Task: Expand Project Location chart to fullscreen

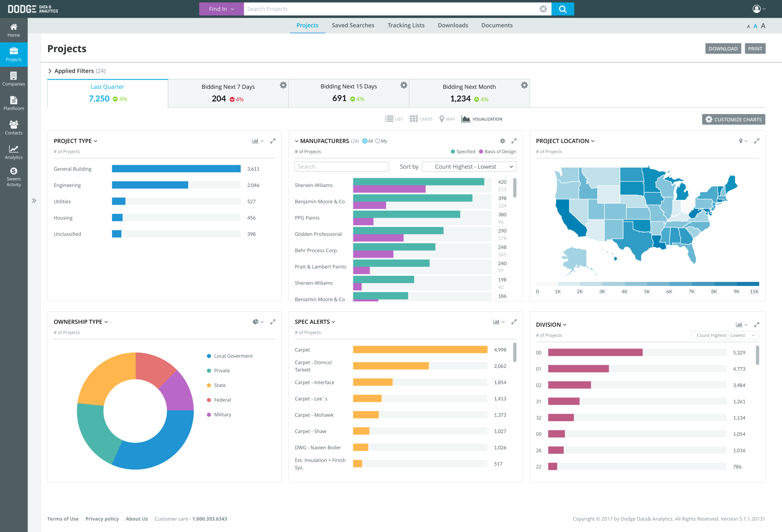Action: point(756,141)
